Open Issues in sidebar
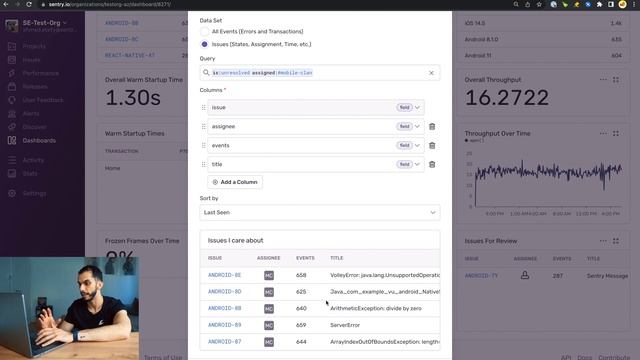The height and width of the screenshot is (360, 640). point(31,60)
